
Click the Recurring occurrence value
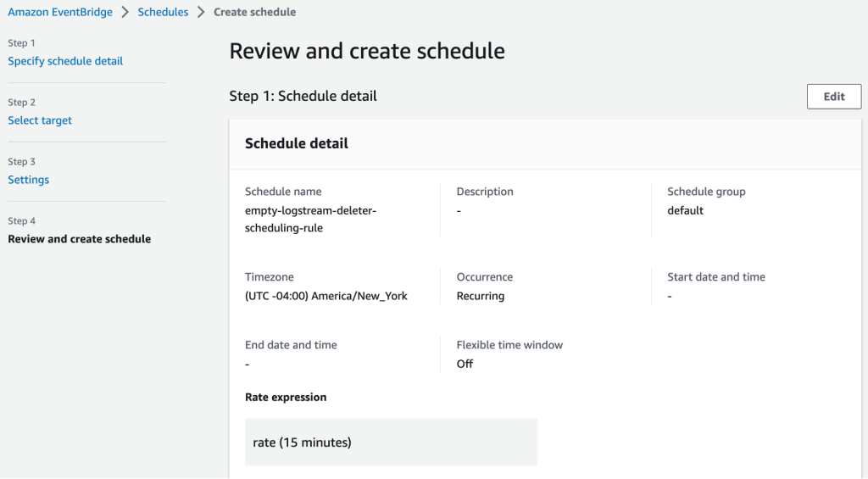tap(481, 296)
